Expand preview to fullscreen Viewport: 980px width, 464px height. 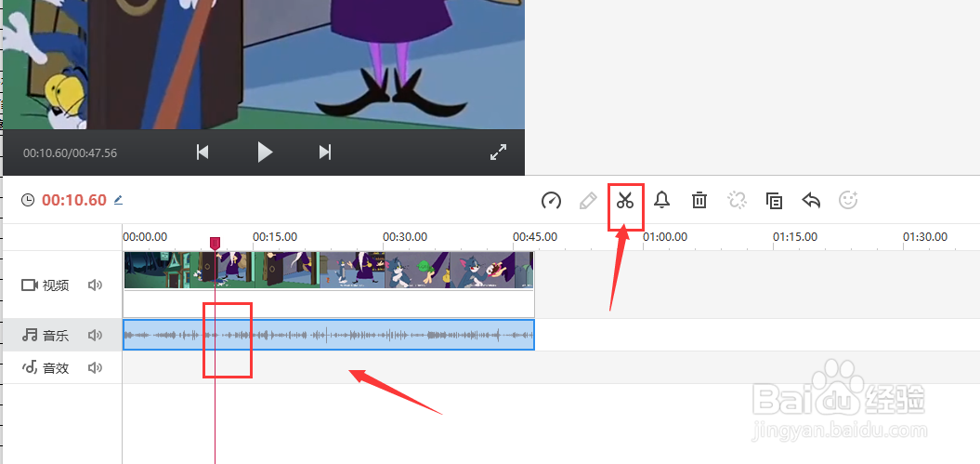498,152
